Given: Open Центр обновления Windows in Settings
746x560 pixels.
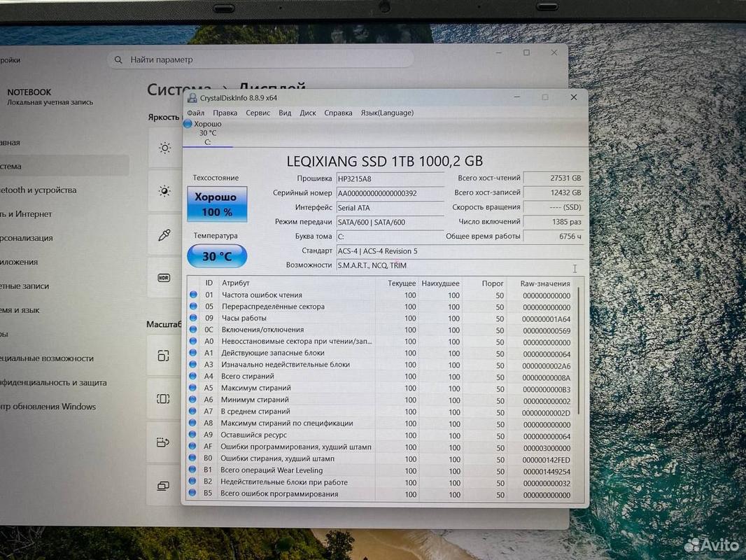Looking at the screenshot, I should tap(48, 406).
